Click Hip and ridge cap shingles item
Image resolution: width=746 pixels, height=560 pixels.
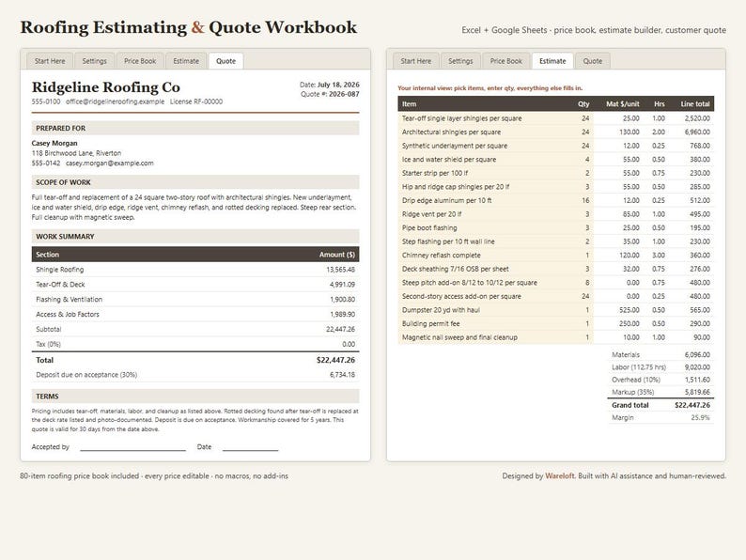(456, 187)
